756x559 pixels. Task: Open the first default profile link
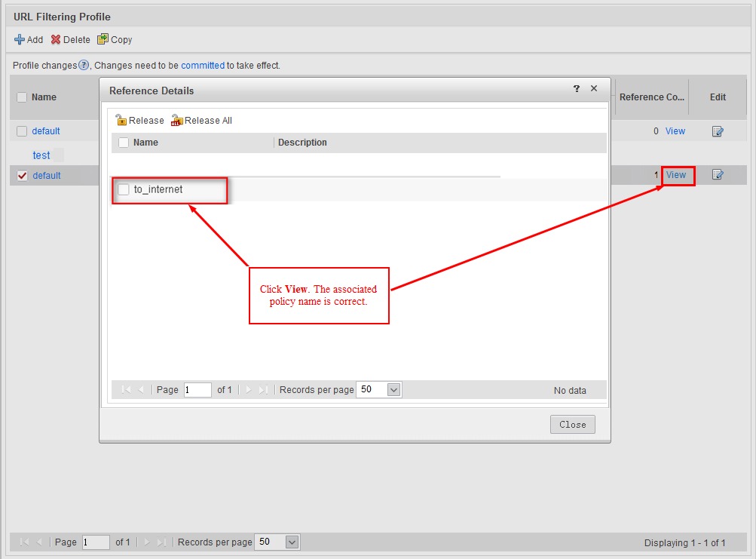pos(46,131)
